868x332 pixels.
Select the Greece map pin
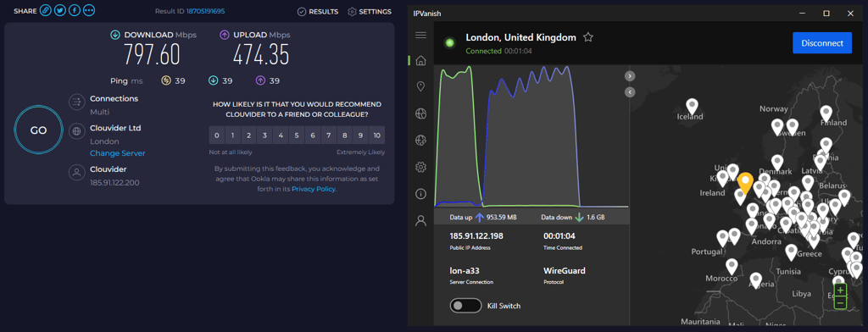791,252
